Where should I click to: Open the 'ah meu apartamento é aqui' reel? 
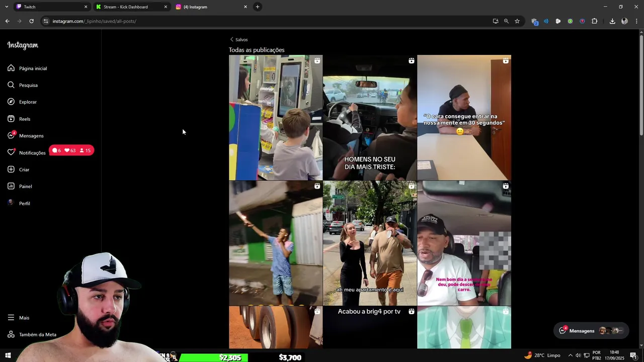click(370, 243)
